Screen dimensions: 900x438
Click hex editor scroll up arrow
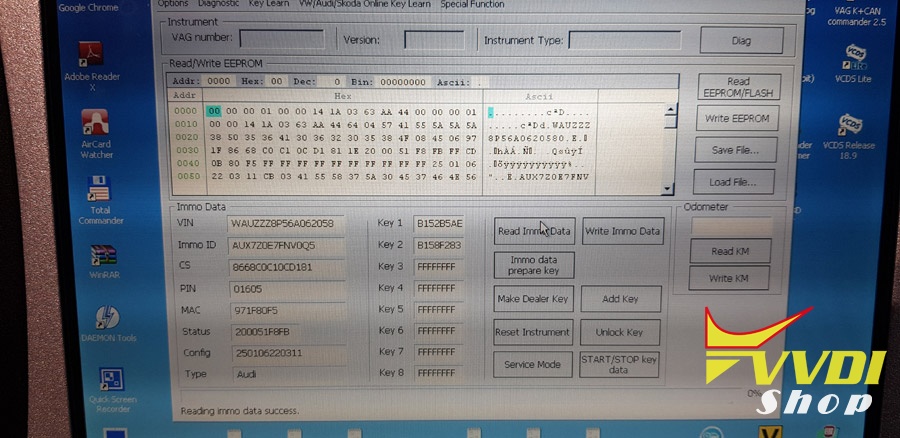(x=670, y=110)
